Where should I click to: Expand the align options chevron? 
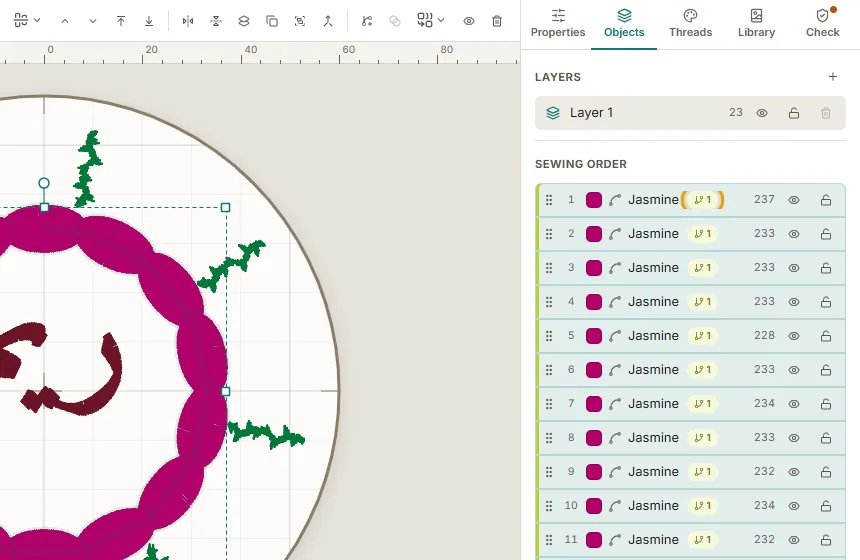(37, 21)
